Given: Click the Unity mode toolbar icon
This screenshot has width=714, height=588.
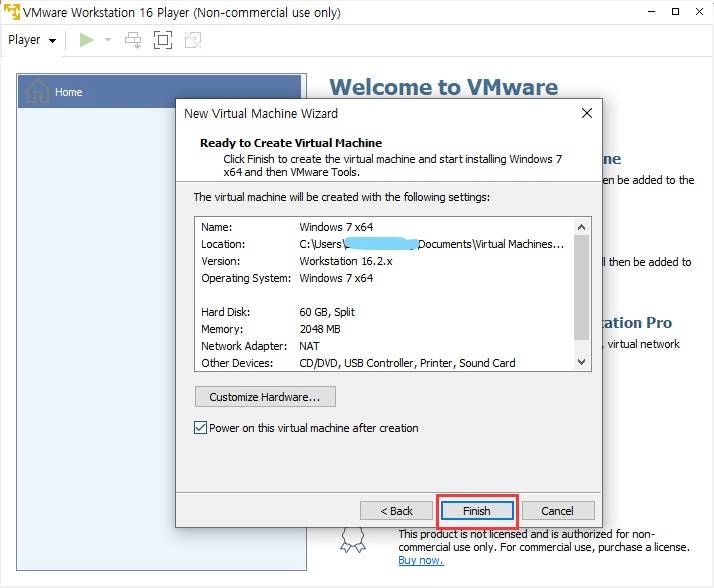Looking at the screenshot, I should tap(193, 40).
